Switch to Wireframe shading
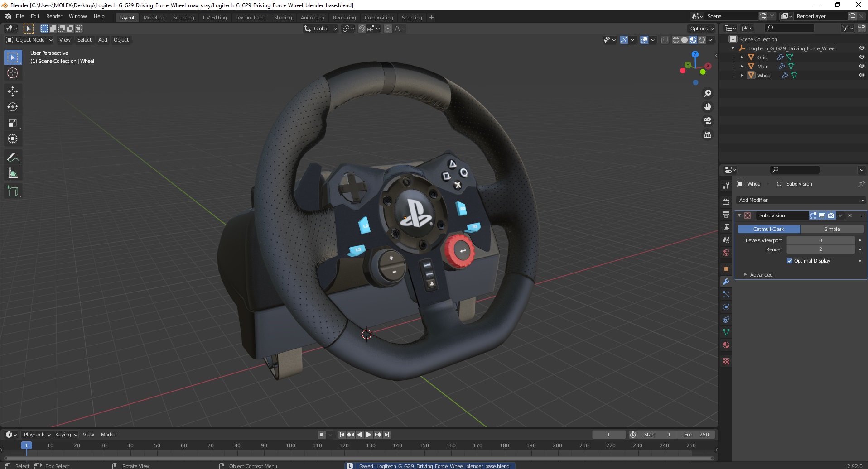 [x=676, y=40]
